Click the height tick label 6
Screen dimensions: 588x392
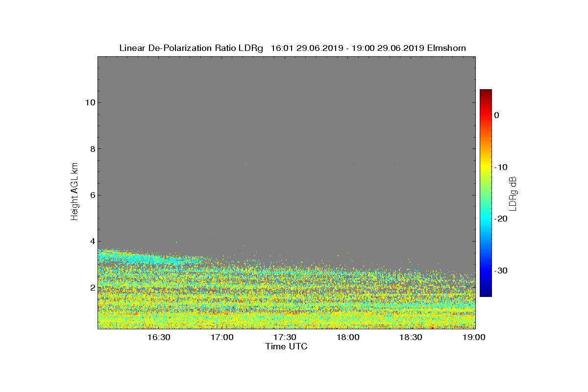point(92,195)
